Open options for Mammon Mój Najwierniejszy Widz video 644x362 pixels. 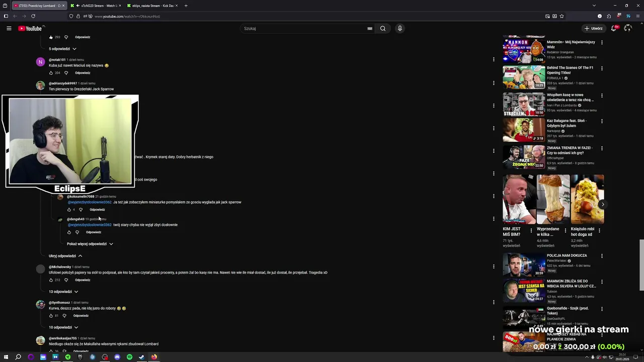coord(602,42)
